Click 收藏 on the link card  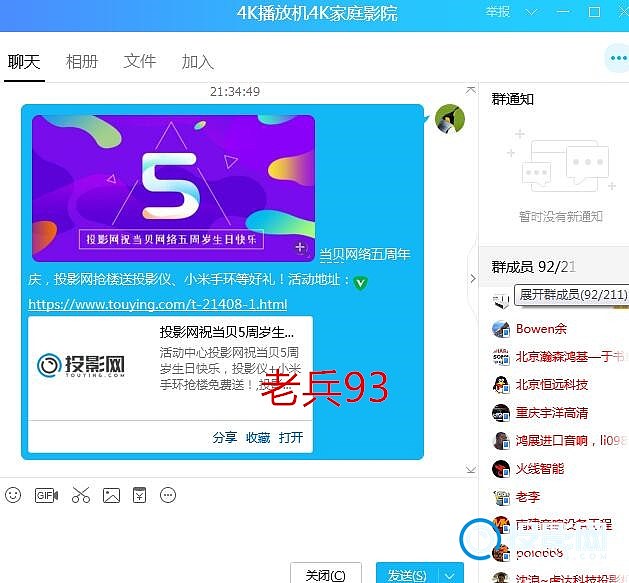click(258, 437)
